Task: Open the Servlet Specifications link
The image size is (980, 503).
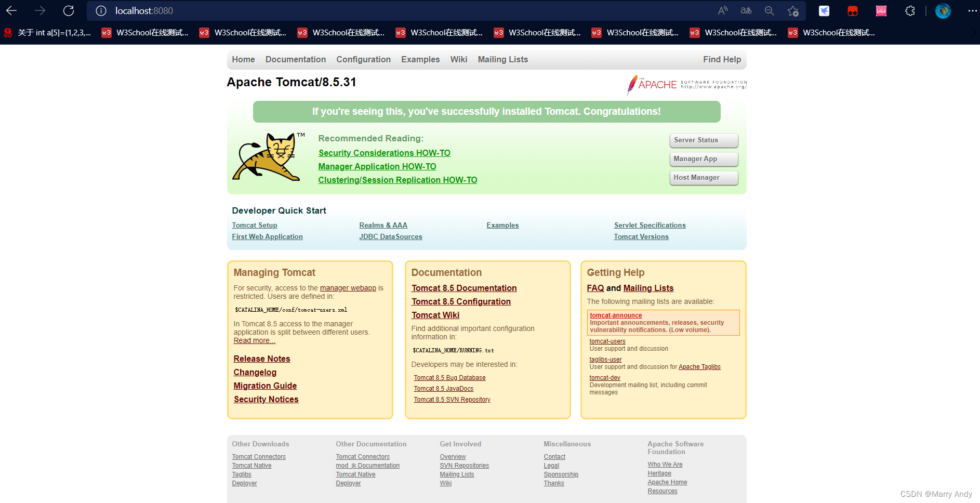Action: [x=650, y=226]
